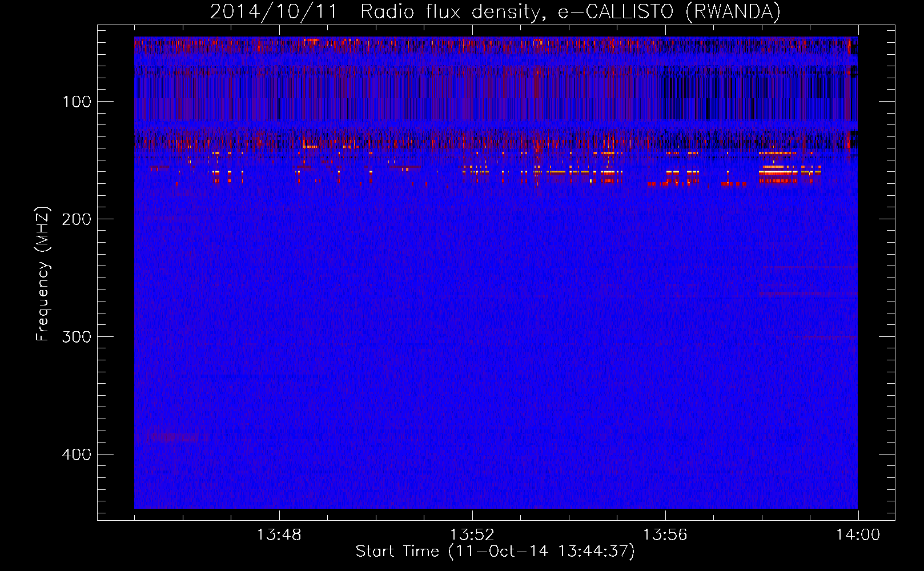The height and width of the screenshot is (571, 924).
Task: Click the plot title 'Radio flux density, e-CALLISTO (RWANDA)'
Action: pyautogui.click(x=570, y=12)
